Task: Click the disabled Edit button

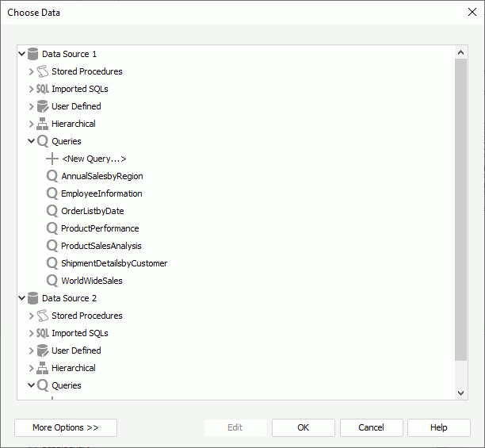Action: [235, 427]
